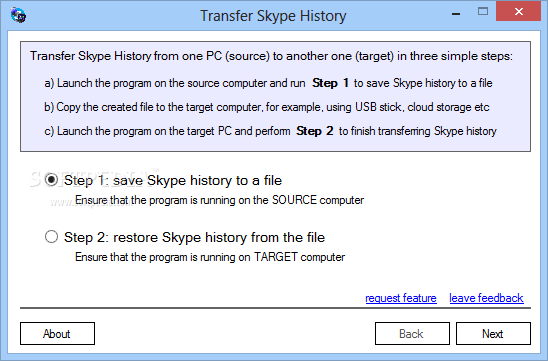Image resolution: width=548 pixels, height=361 pixels.
Task: Close the Transfer Skype History window
Action: [x=519, y=12]
